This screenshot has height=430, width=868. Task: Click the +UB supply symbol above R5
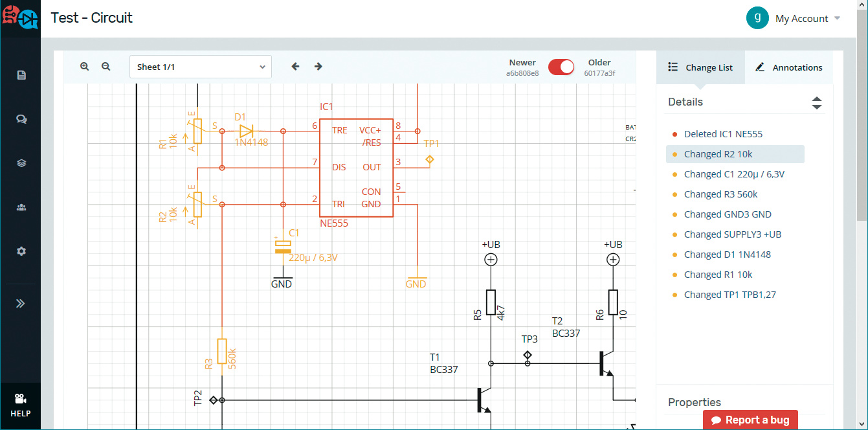pyautogui.click(x=491, y=260)
